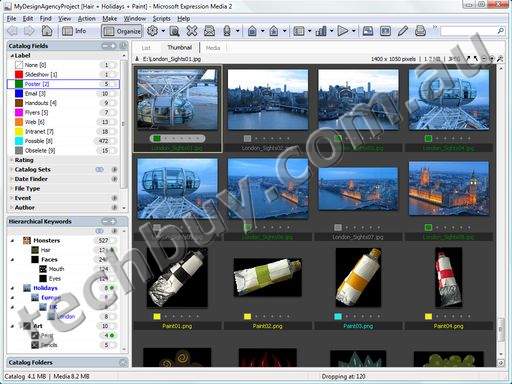
Task: Collapse the Label field group
Action: pyautogui.click(x=12, y=56)
